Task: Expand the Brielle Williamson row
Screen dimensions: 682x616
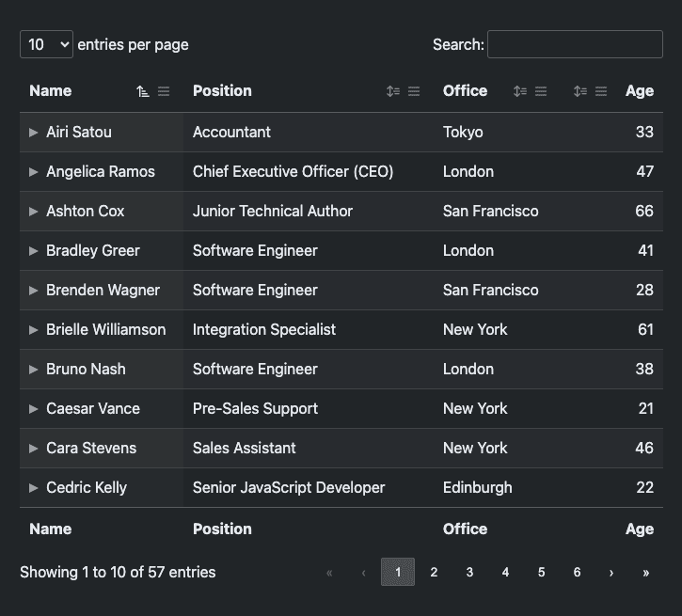Action: pos(34,330)
